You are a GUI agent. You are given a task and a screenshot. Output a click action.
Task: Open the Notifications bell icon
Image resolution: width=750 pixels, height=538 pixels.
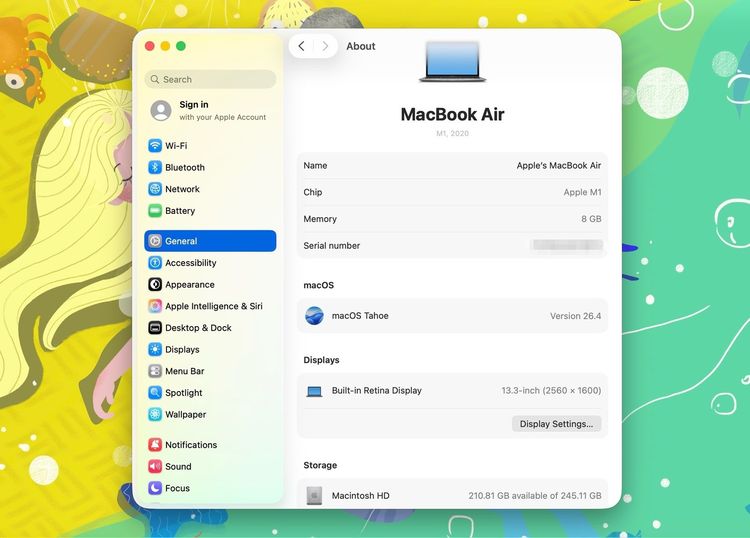coord(155,445)
